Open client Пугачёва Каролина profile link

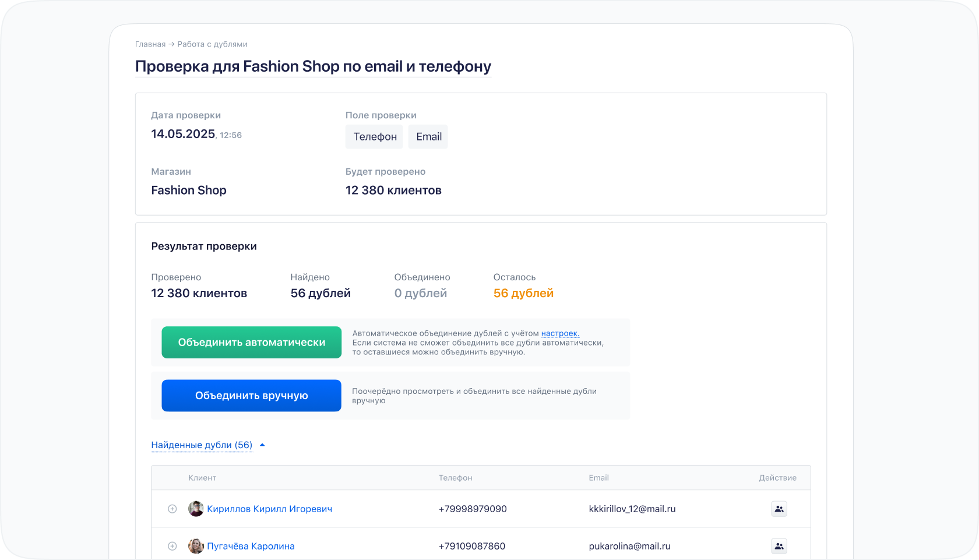251,546
